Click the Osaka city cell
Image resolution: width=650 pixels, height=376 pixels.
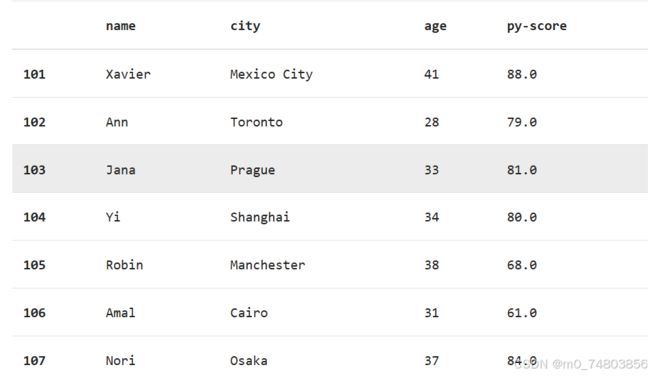coord(249,360)
